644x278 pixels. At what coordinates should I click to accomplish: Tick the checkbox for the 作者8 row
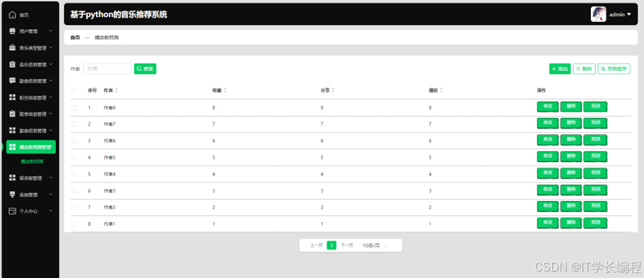click(74, 108)
